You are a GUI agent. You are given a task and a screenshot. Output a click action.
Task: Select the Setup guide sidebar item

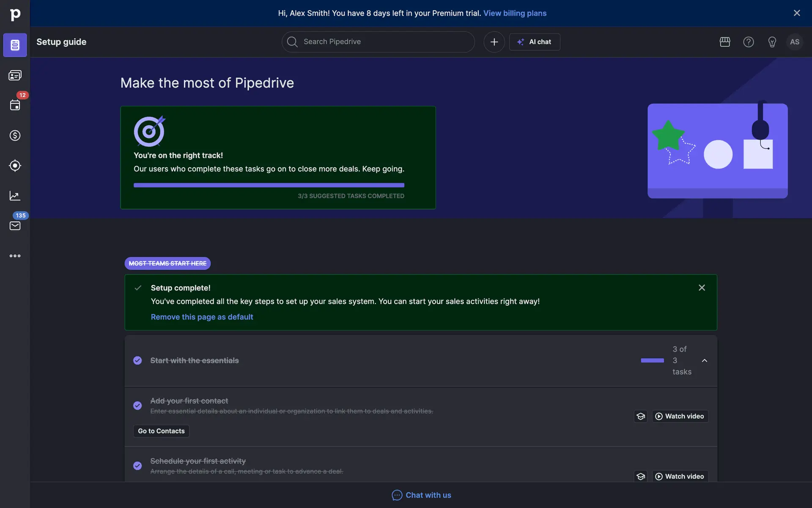(15, 45)
